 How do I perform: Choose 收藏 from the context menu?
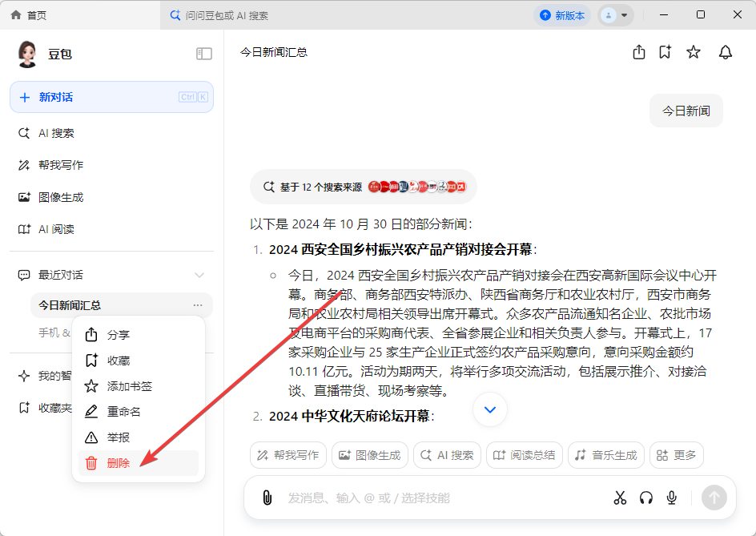[139, 361]
